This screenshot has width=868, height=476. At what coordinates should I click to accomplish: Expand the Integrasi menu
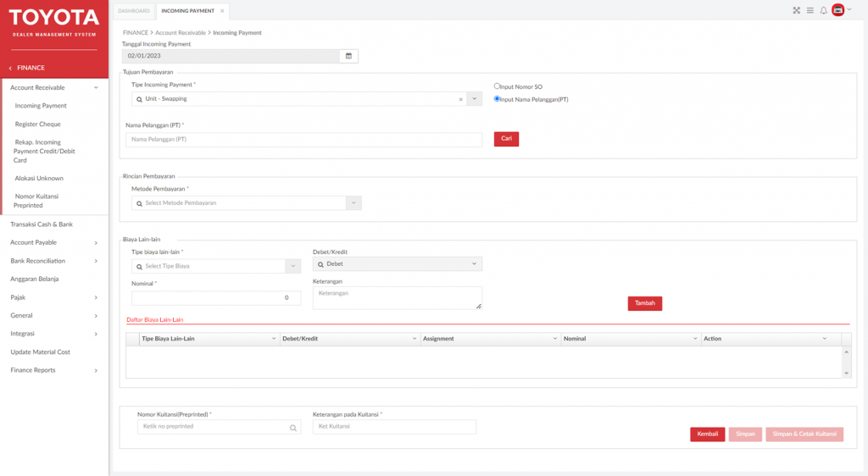[x=96, y=334]
